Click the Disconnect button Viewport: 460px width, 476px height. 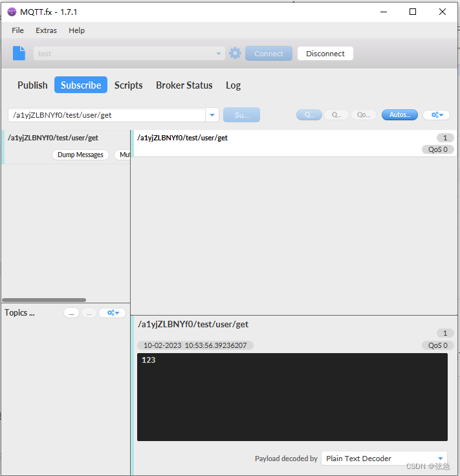pos(325,54)
